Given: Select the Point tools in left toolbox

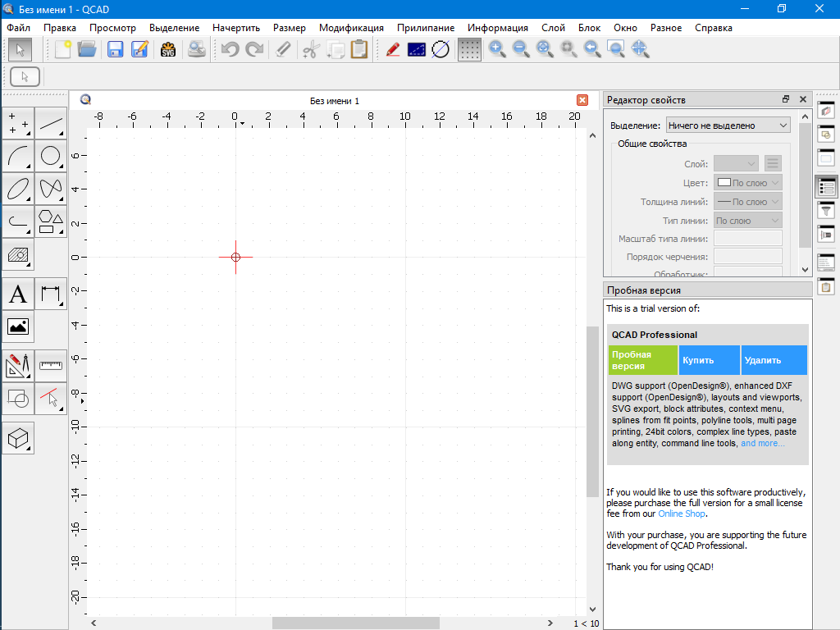Looking at the screenshot, I should pyautogui.click(x=18, y=123).
